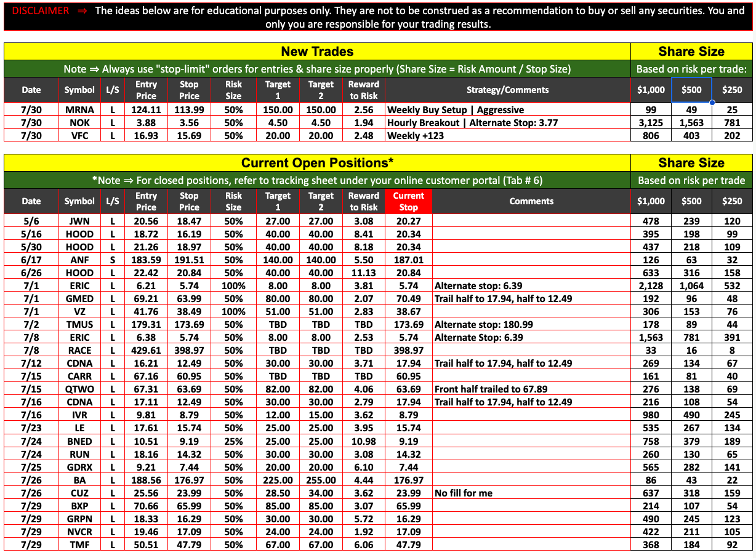Select the BA Target 2 value 255.00
Screen dimensions: 756x558
click(x=321, y=480)
